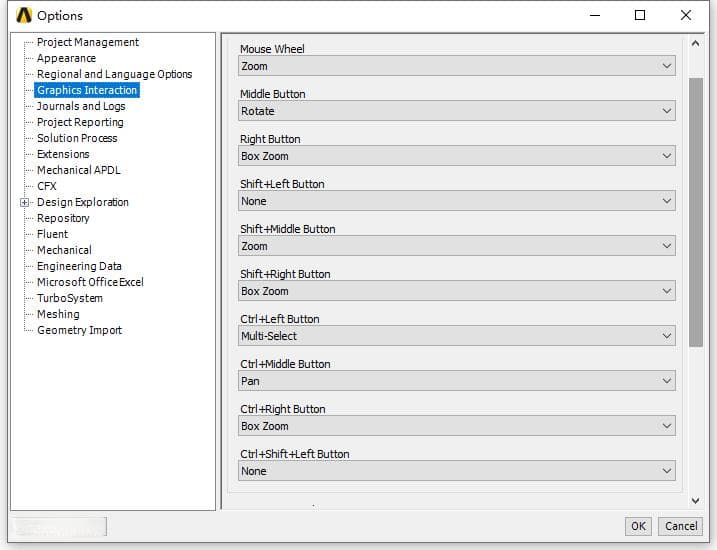This screenshot has height=550, width=717.
Task: Open the Shift+Middle Button dropdown
Action: [x=456, y=246]
